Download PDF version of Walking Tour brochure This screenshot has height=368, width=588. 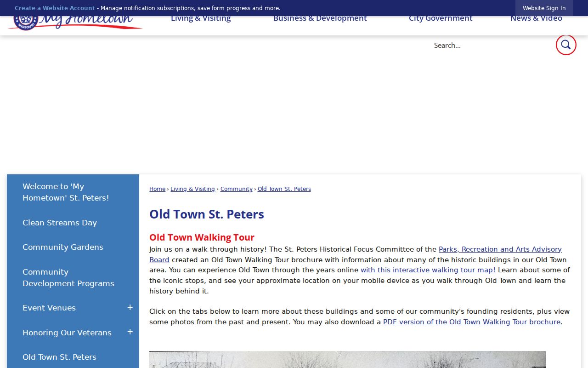(x=472, y=322)
